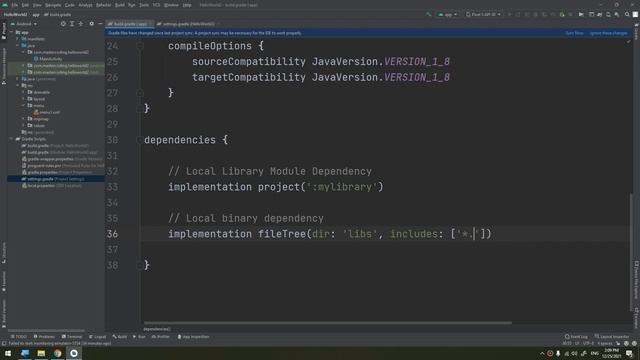
Task: Toggle the Build Variants sidebar button
Action: click(4, 313)
